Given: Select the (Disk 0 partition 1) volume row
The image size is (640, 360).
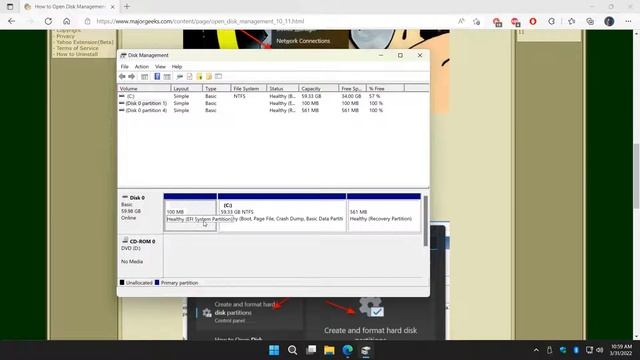Looking at the screenshot, I should pyautogui.click(x=273, y=103).
